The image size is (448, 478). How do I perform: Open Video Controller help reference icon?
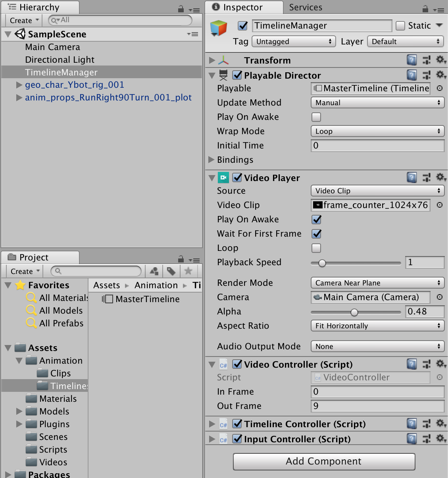412,364
